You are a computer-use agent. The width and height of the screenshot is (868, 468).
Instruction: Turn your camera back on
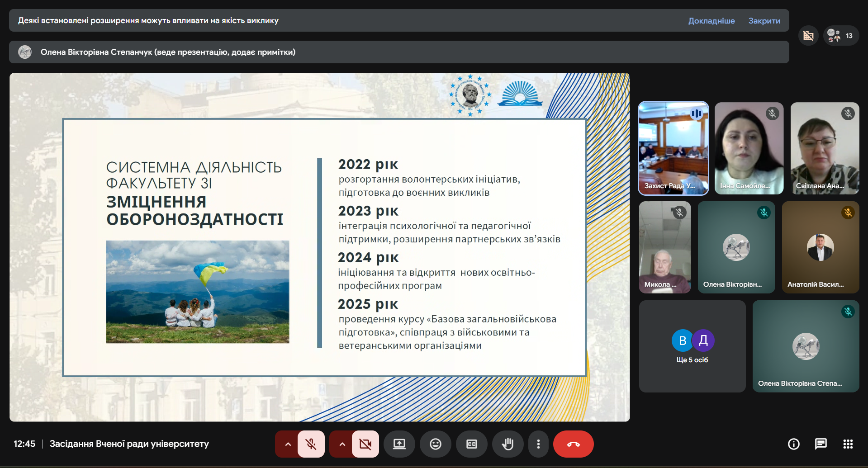365,444
